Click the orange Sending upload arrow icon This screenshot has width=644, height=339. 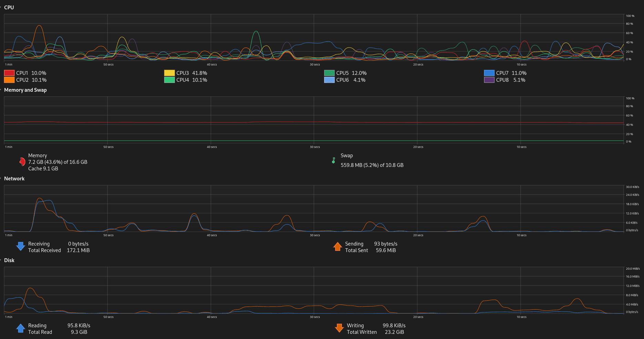pos(337,247)
